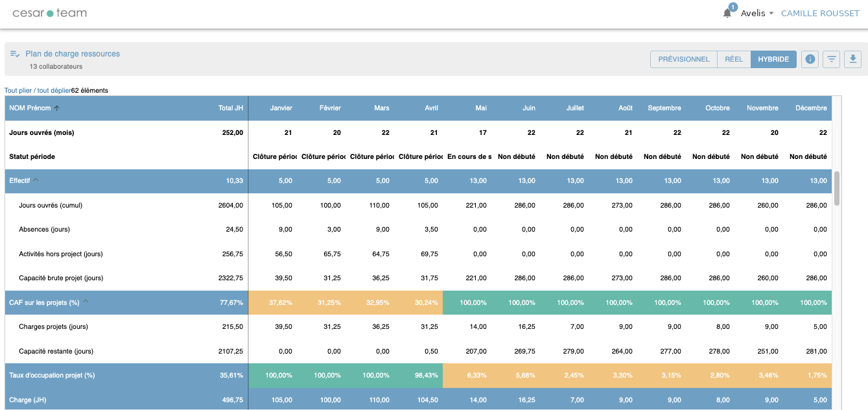The image size is (868, 410).
Task: Select the Capacité brute projet (jours) row label
Action: point(61,278)
